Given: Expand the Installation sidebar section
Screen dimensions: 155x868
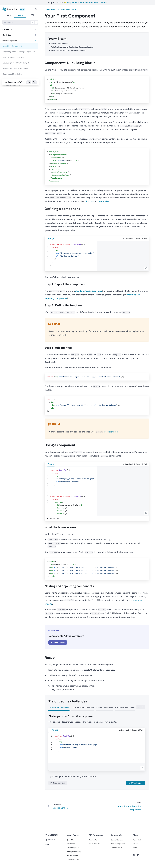Looking at the screenshot, I should pyautogui.click(x=19, y=29).
